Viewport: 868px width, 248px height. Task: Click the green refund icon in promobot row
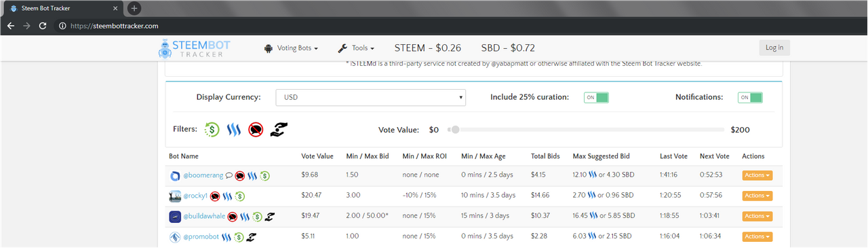(x=239, y=237)
